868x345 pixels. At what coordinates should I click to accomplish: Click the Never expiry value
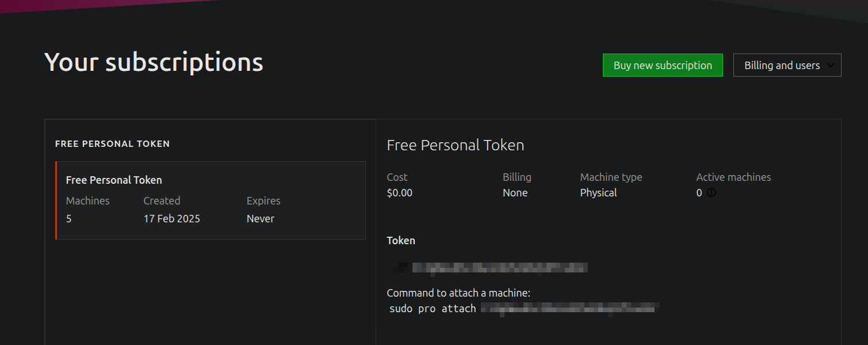coord(260,219)
